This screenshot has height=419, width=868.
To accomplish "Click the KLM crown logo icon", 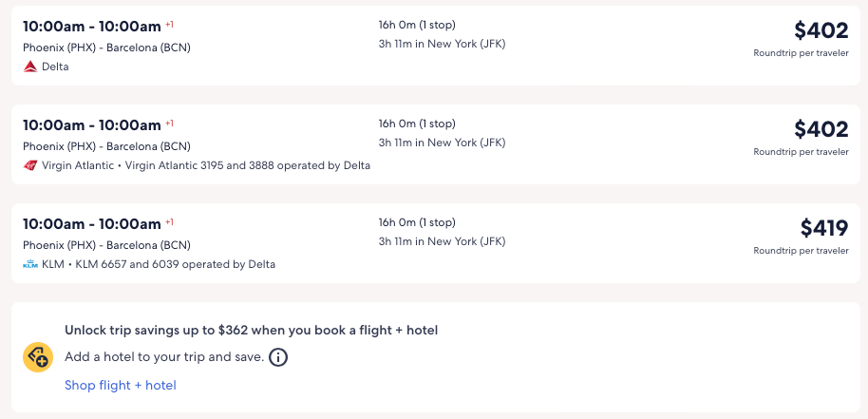I will (29, 264).
